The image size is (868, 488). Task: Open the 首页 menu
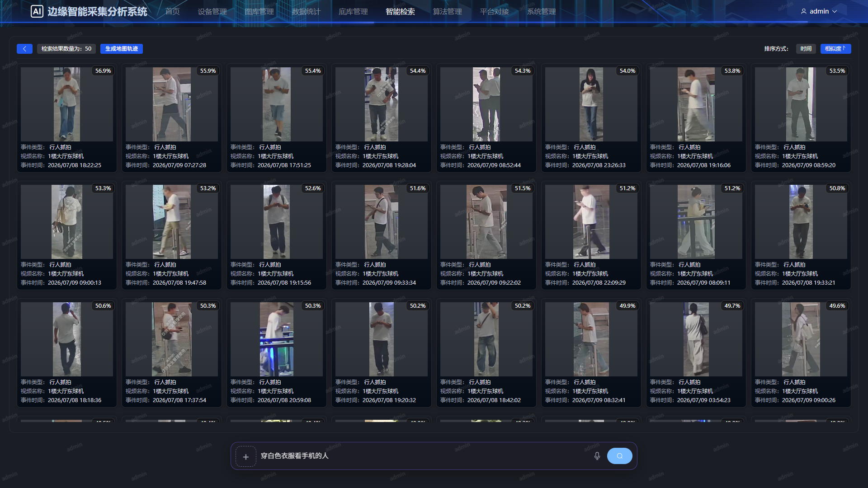(x=172, y=11)
